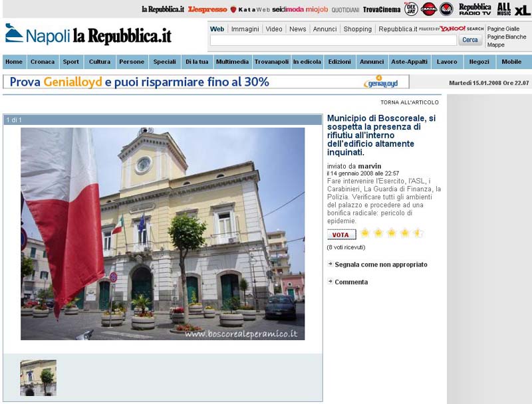Open the Cronaca section
This screenshot has width=532, height=404.
(43, 62)
